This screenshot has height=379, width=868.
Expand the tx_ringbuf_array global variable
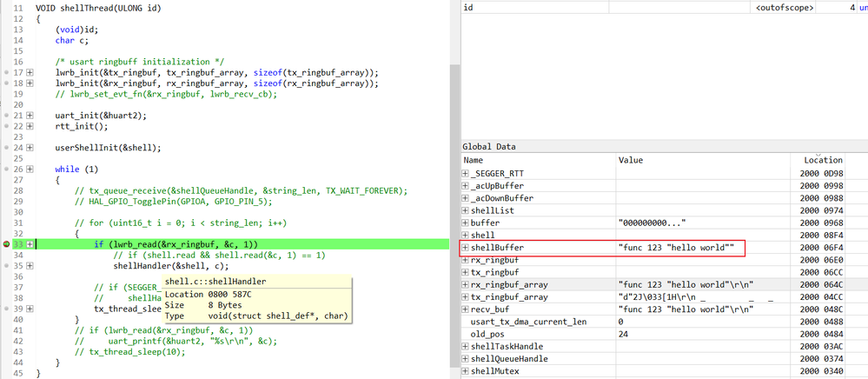pyautogui.click(x=466, y=297)
